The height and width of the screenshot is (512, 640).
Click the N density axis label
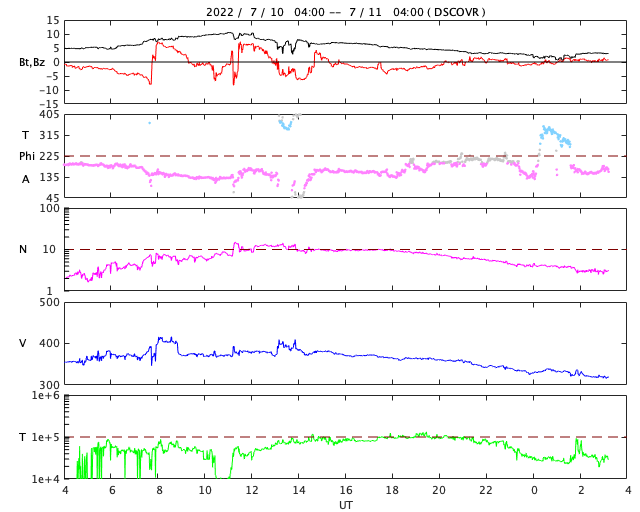pyautogui.click(x=23, y=250)
